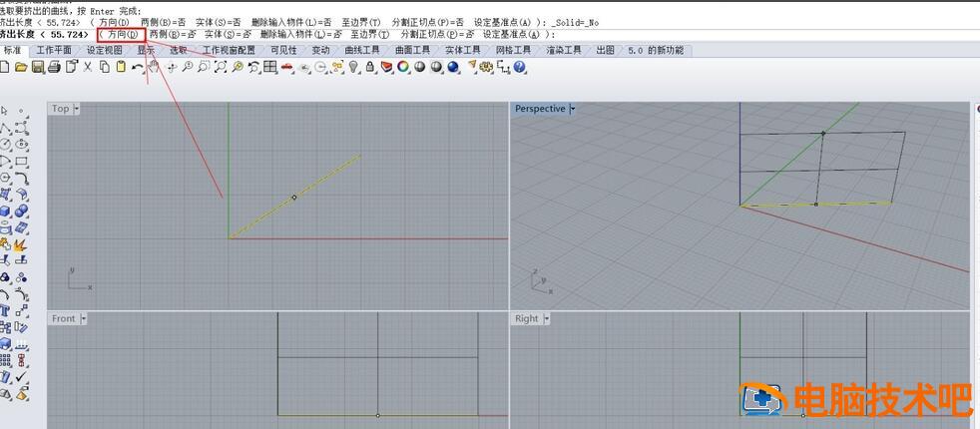Open the 渲染工具 tab
980x429 pixels.
(x=564, y=51)
